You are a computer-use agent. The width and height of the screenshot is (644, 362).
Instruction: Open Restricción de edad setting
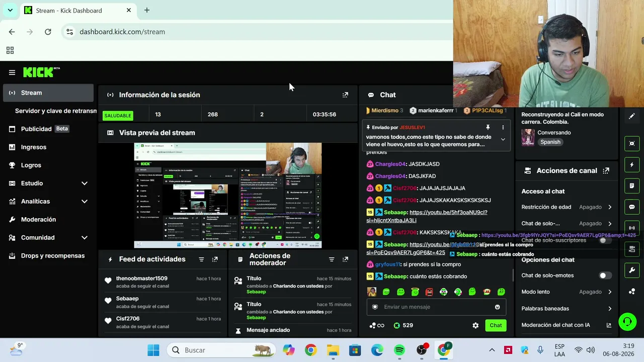567,207
